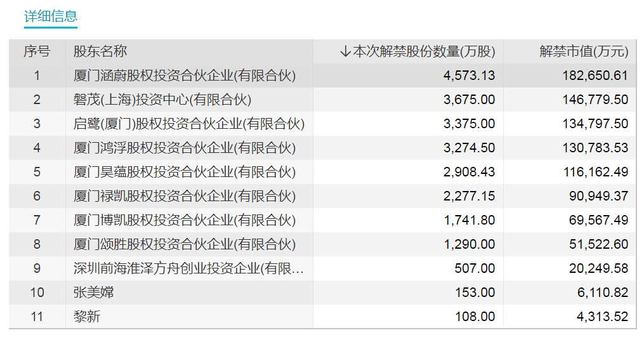Sort by 解禁市值(万元) column header
Image resolution: width=644 pixels, height=342 pixels.
[x=583, y=52]
